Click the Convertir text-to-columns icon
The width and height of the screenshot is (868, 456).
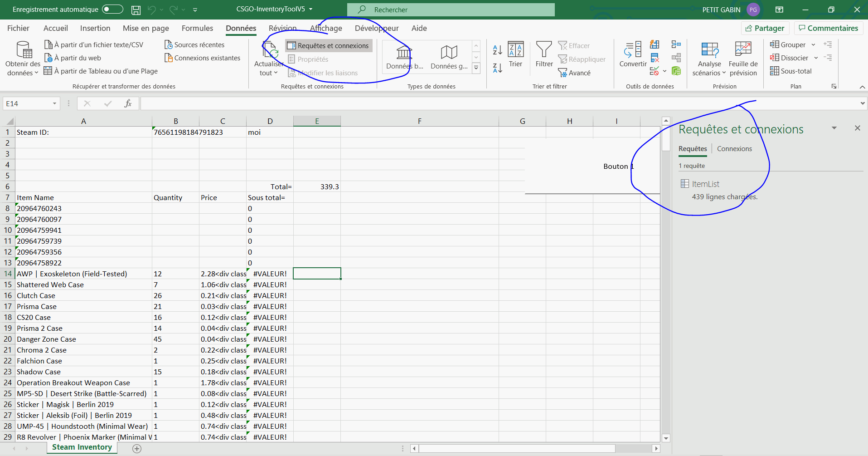coord(632,50)
